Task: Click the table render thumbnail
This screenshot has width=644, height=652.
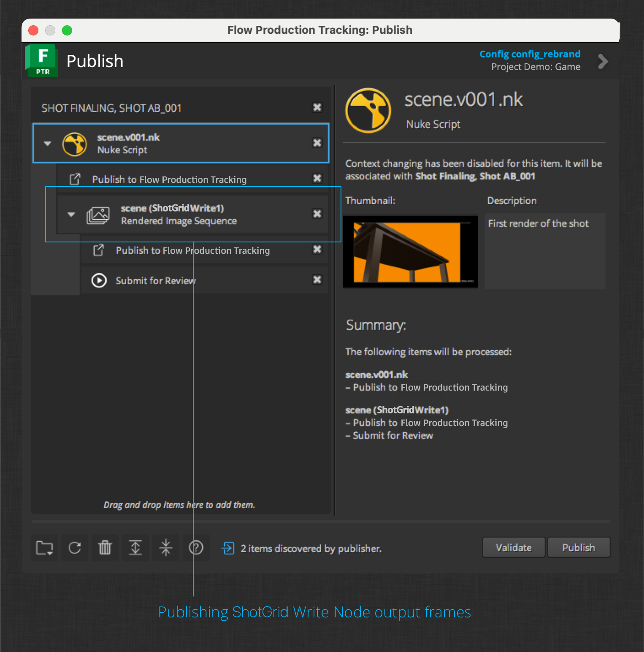Action: [411, 252]
